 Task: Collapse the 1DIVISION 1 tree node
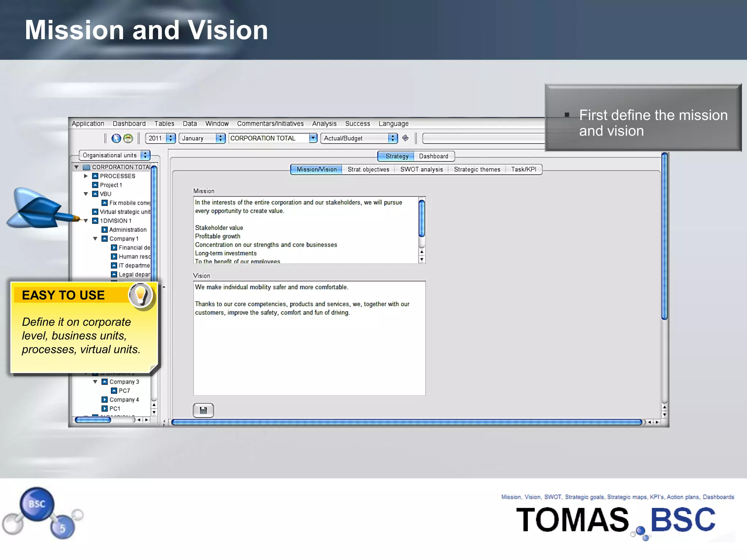coord(86,221)
